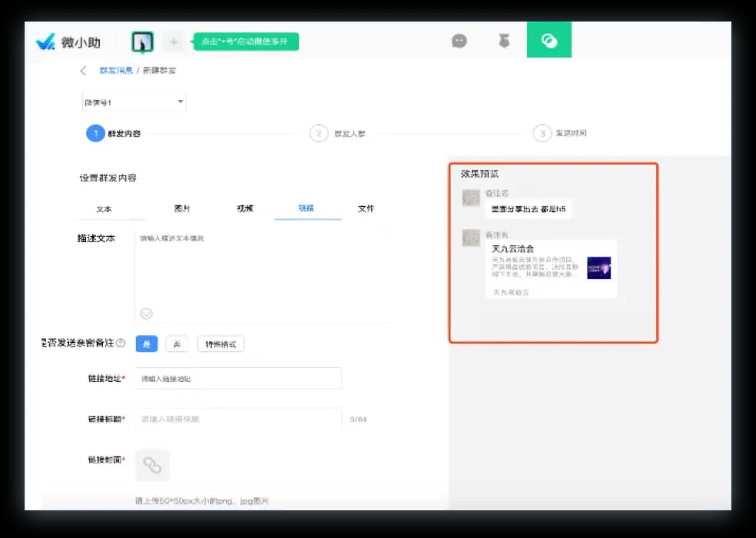Switch to the 链接 tab
Screen dimensions: 756x538
[x=306, y=208]
